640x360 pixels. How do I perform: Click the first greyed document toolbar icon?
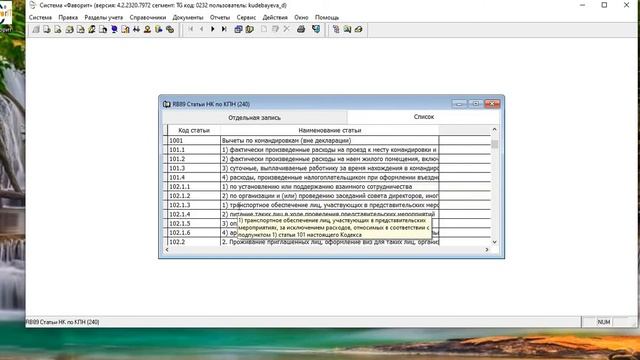pos(36,29)
